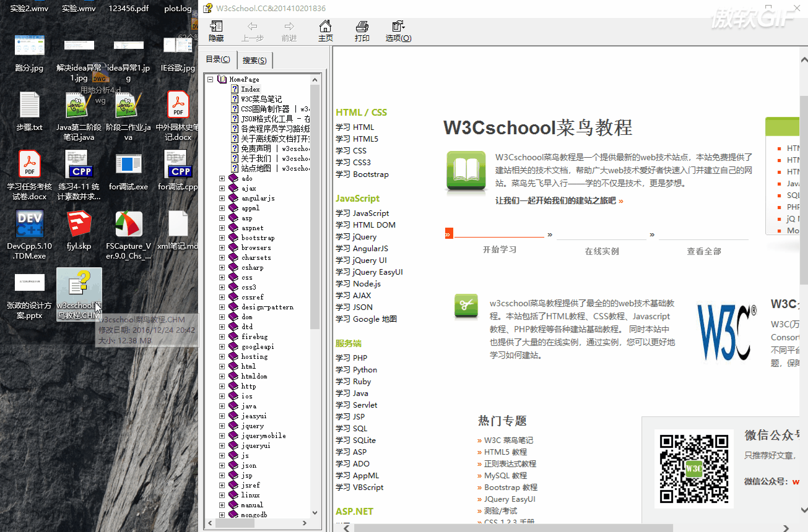Open the 学习 Bootstrap link
The image size is (808, 532).
click(362, 174)
